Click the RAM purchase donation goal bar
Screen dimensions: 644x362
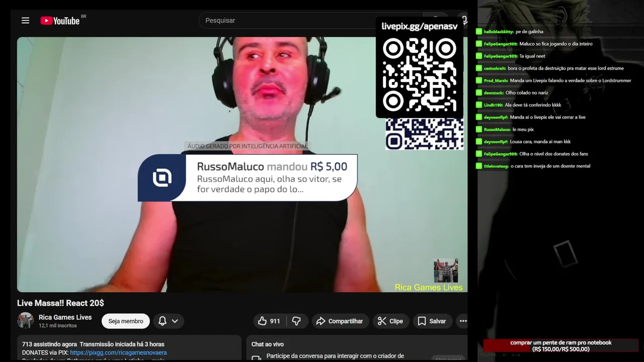tap(561, 346)
